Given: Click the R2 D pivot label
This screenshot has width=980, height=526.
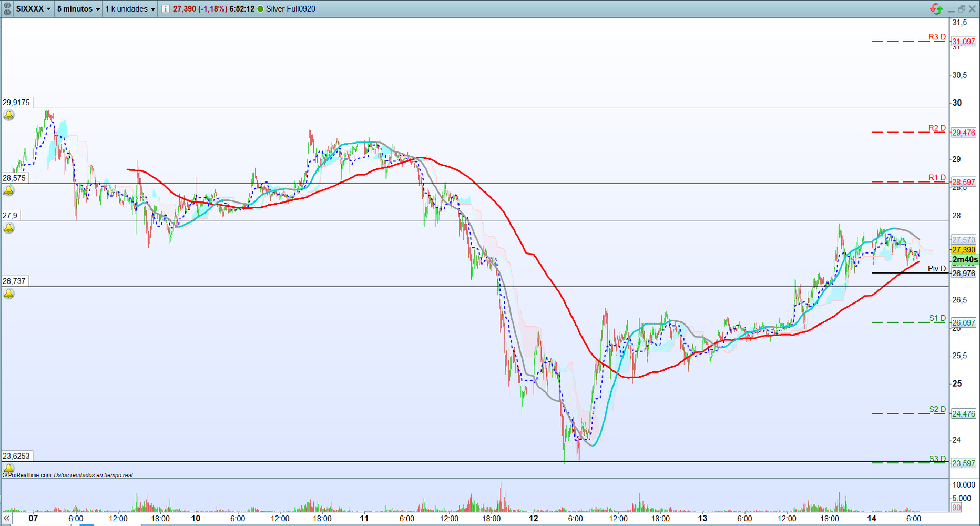Looking at the screenshot, I should [x=937, y=128].
